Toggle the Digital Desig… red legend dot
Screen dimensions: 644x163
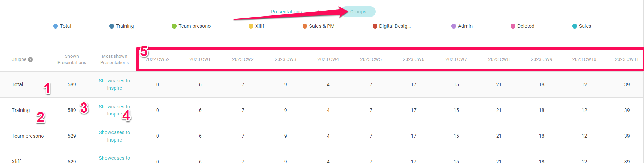pyautogui.click(x=375, y=26)
